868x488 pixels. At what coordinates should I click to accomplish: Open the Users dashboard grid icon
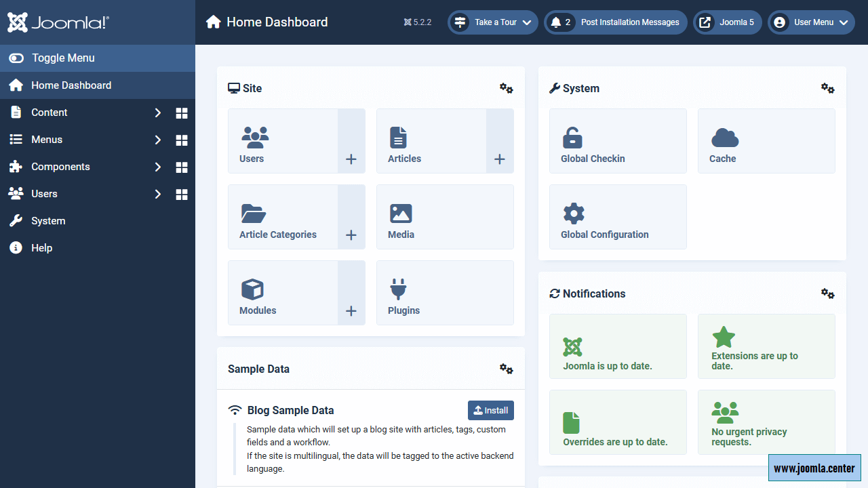pos(182,195)
